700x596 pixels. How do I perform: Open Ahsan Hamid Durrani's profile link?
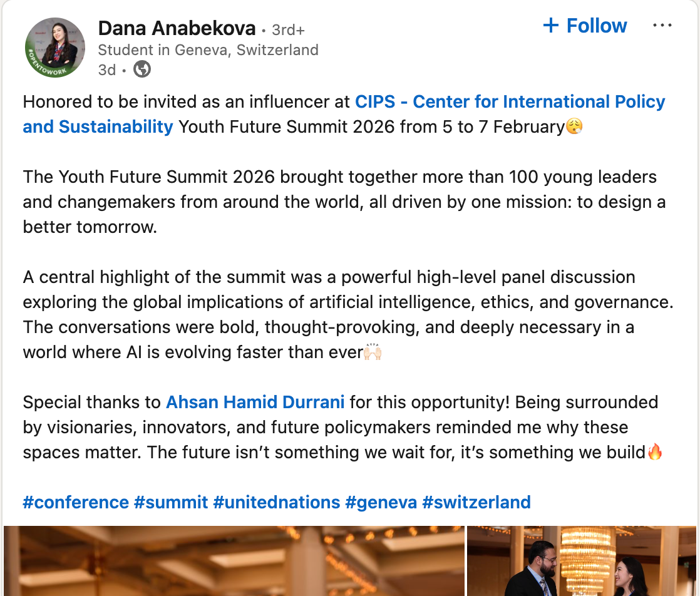[255, 402]
